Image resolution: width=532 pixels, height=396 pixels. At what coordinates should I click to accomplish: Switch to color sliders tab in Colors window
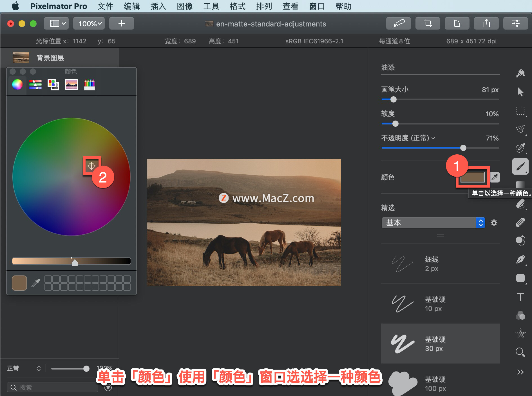pos(35,84)
